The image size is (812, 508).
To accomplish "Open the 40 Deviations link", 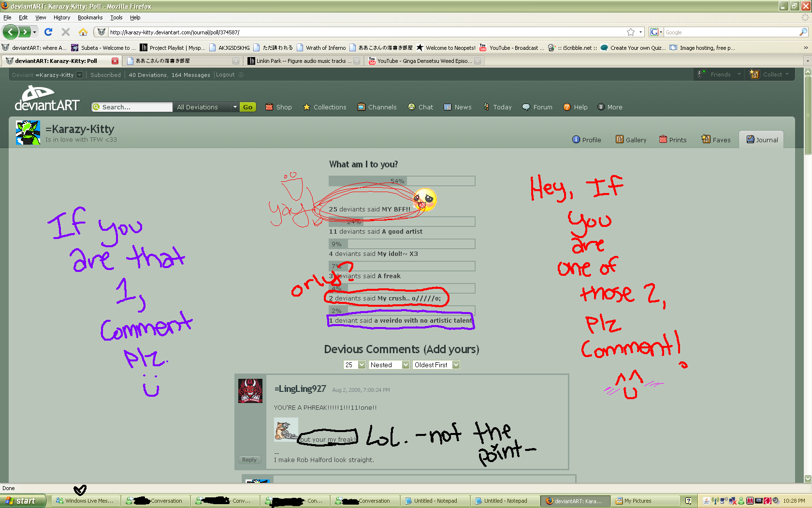I will (x=147, y=75).
